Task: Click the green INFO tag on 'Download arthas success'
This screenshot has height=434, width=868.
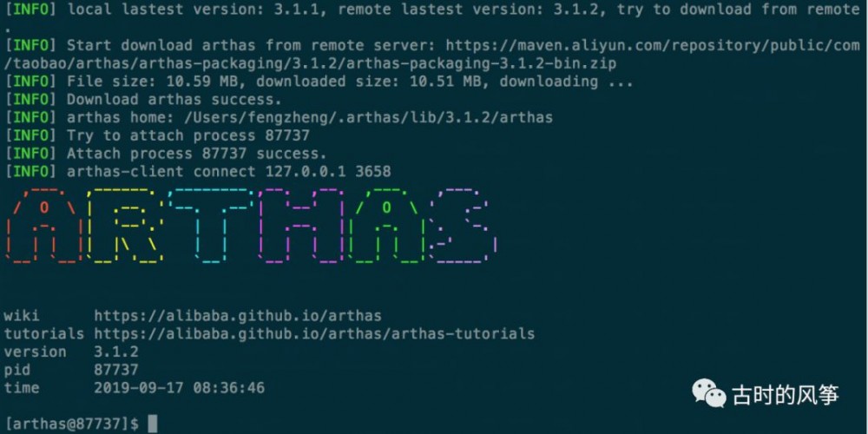Action: pos(30,100)
